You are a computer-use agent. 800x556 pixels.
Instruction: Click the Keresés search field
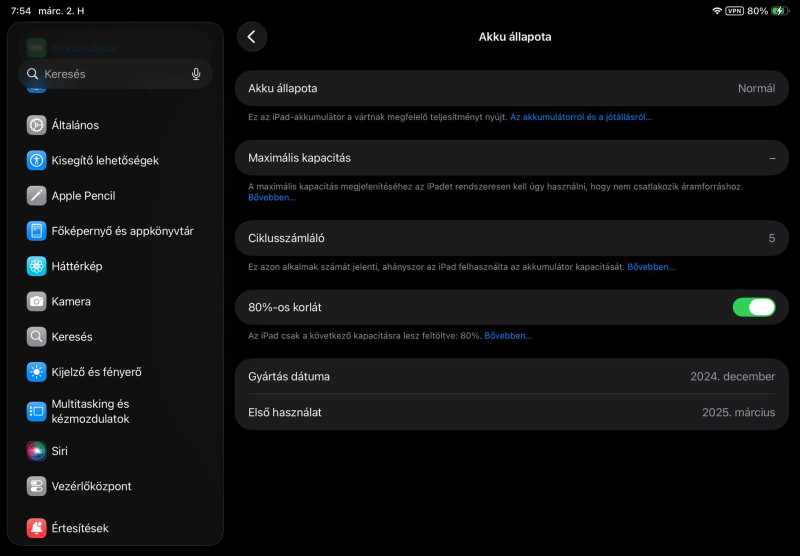[x=110, y=74]
